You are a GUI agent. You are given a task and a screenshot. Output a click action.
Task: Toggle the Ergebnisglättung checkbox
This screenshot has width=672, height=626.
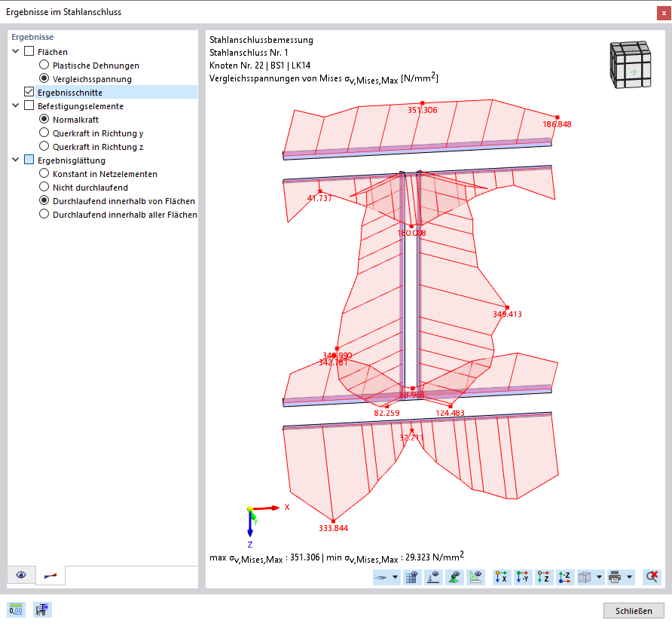click(29, 160)
